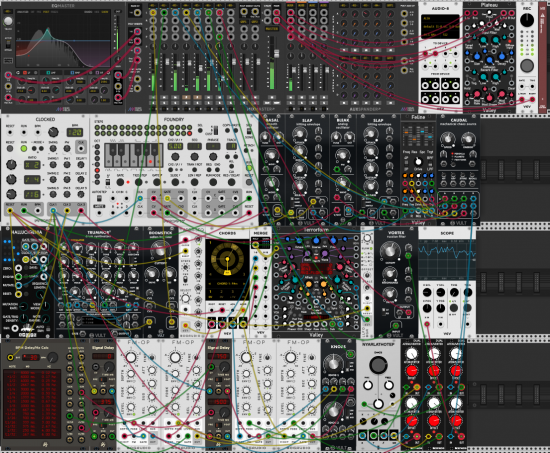Click the top big knob of first FM-OP
The height and width of the screenshot is (453, 550).
pos(131,358)
